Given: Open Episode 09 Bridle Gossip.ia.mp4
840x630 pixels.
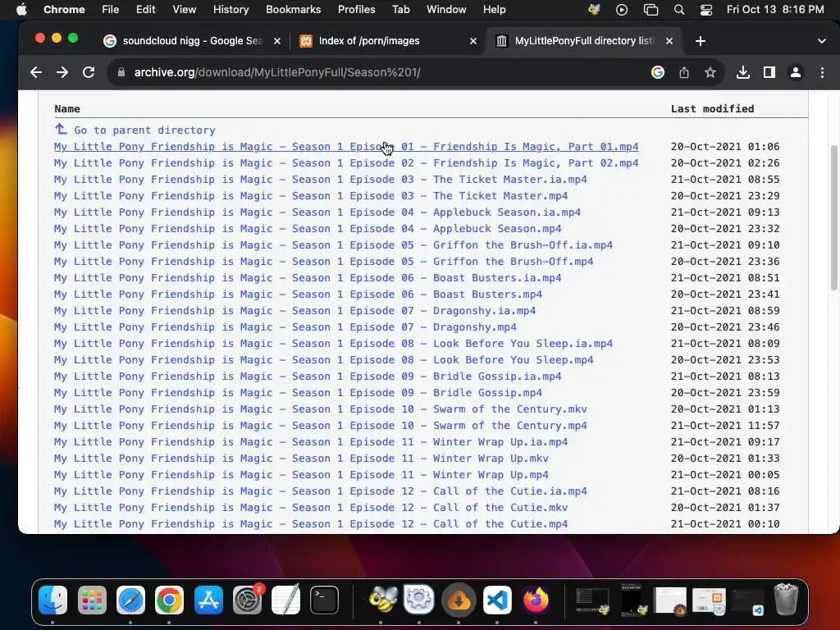Looking at the screenshot, I should (x=308, y=376).
